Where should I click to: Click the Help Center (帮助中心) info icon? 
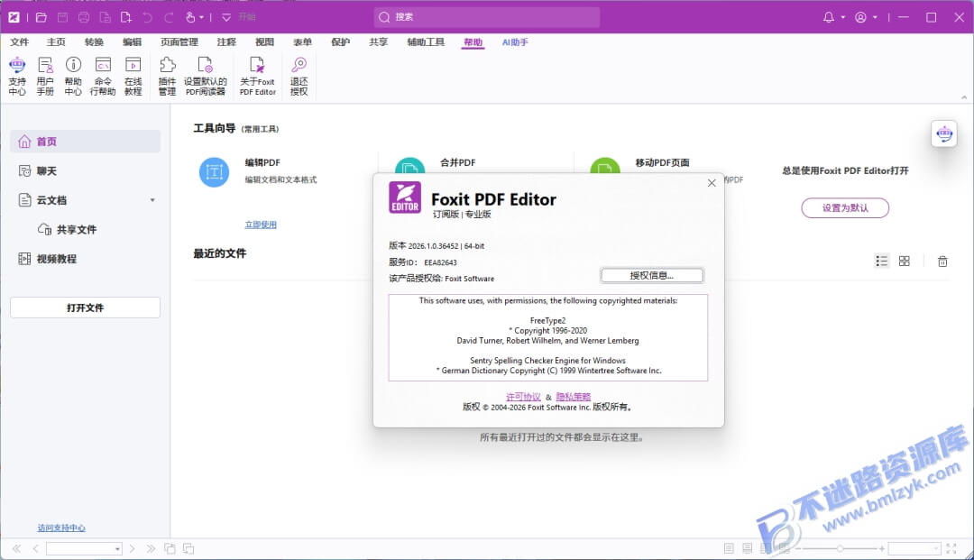pos(73,76)
